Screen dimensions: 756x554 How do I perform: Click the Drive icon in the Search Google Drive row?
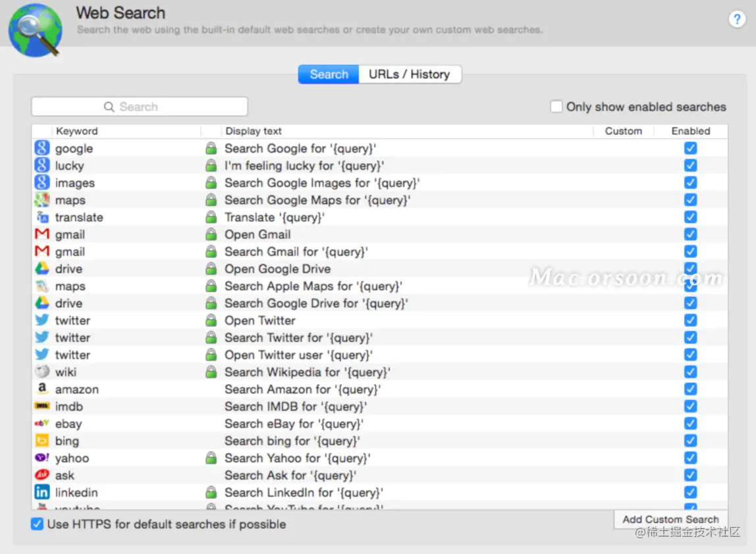(42, 303)
